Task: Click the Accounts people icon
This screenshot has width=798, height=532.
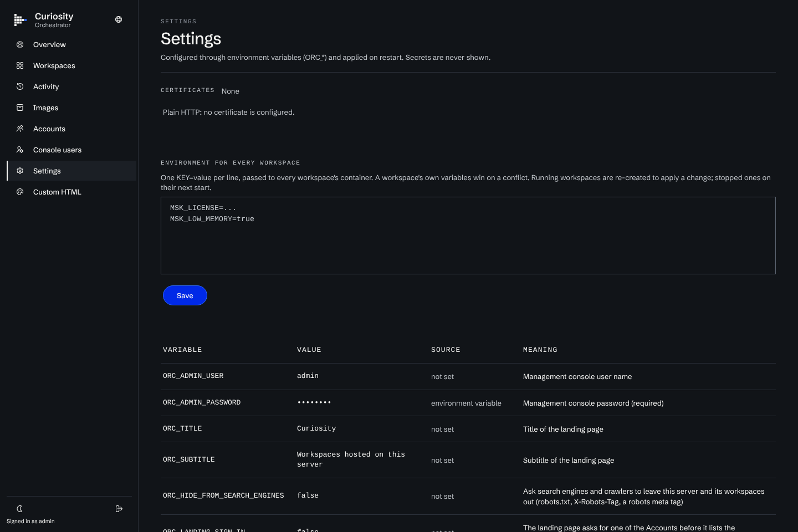Action: click(x=20, y=129)
